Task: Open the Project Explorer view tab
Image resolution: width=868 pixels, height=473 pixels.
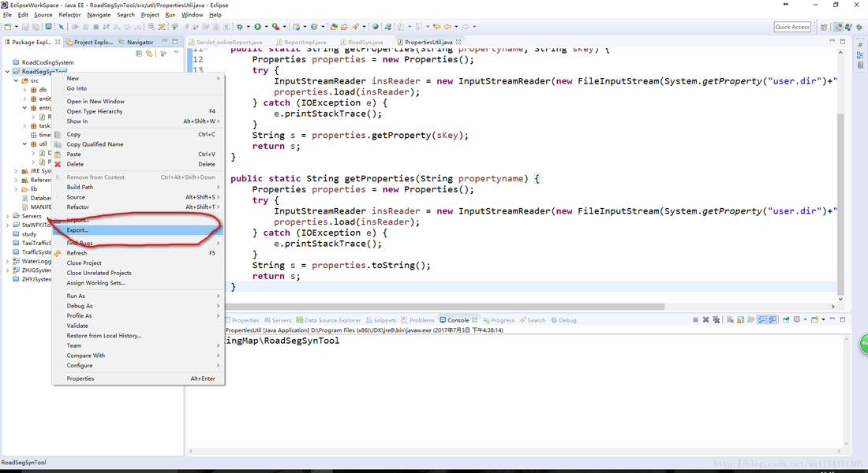Action: (x=90, y=42)
